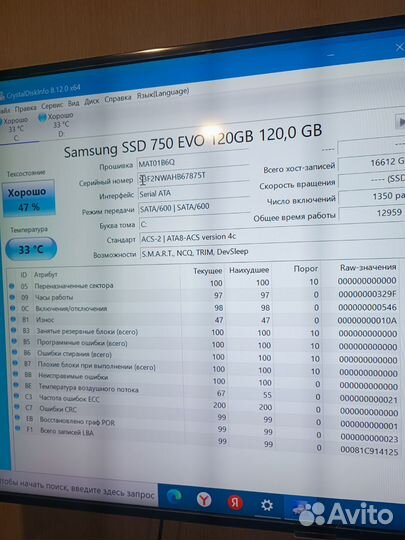The image size is (405, 540).
Task: Select the Часы работы row
Action: click(203, 296)
